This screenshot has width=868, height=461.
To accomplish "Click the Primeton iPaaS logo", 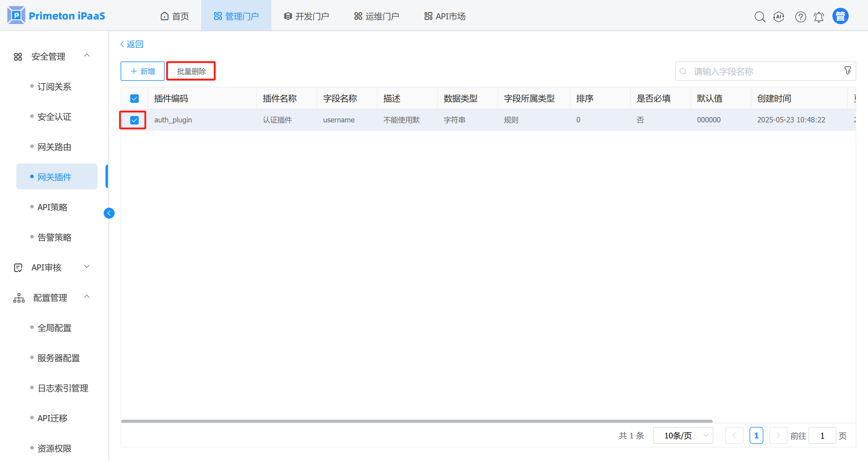I will pyautogui.click(x=56, y=15).
